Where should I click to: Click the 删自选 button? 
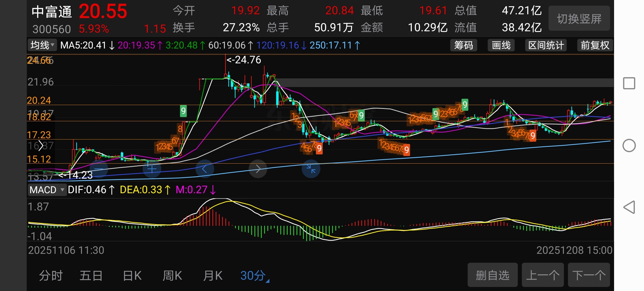(x=492, y=275)
